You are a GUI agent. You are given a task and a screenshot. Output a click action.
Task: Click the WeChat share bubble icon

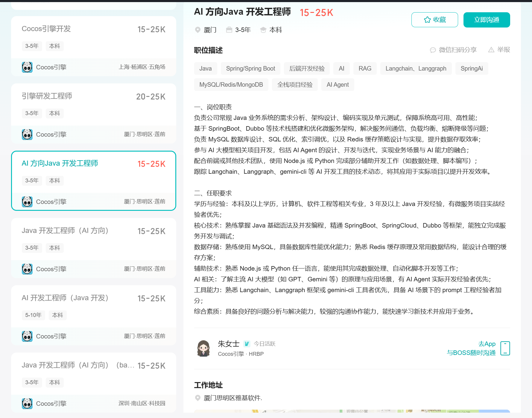(433, 50)
